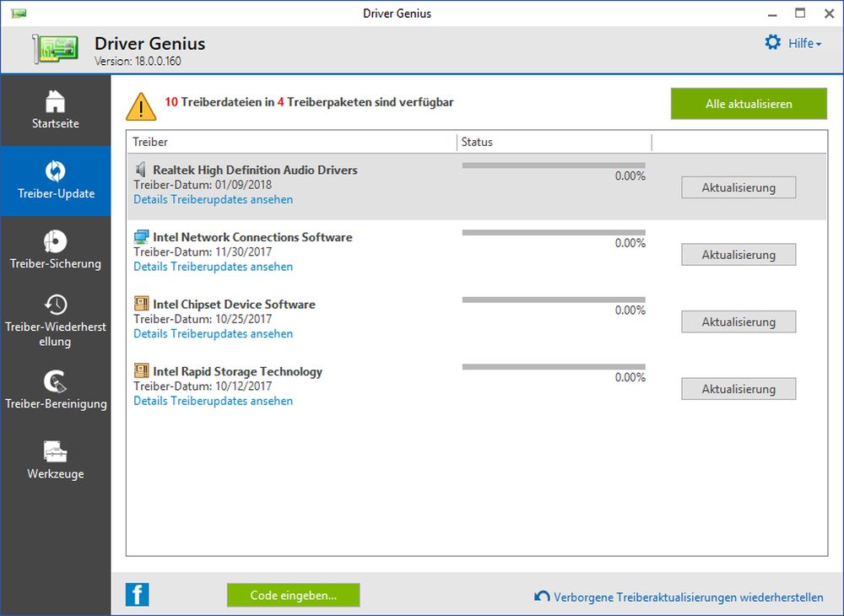Click the Realtek audio speaker icon
The width and height of the screenshot is (844, 616).
(x=140, y=170)
